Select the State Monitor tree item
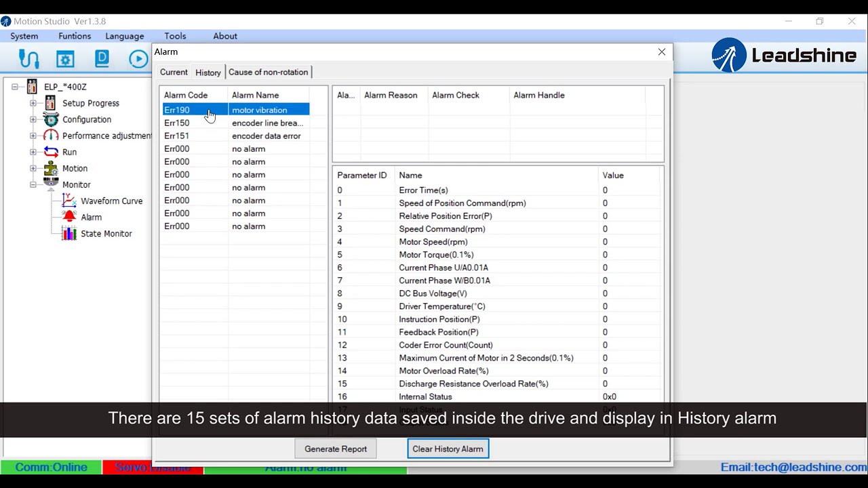Viewport: 868px width, 488px height. (106, 233)
